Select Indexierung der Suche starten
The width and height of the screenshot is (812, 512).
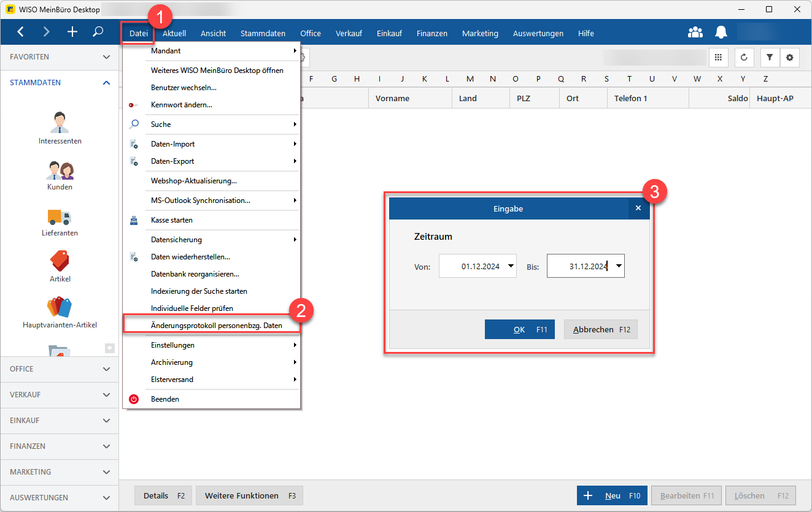click(212, 291)
